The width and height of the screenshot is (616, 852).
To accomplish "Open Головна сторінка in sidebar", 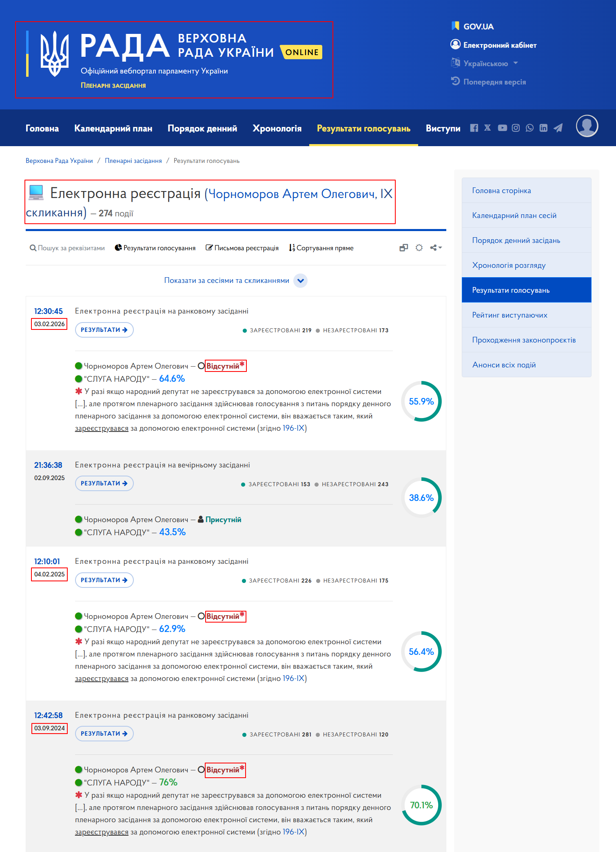I will tap(526, 191).
